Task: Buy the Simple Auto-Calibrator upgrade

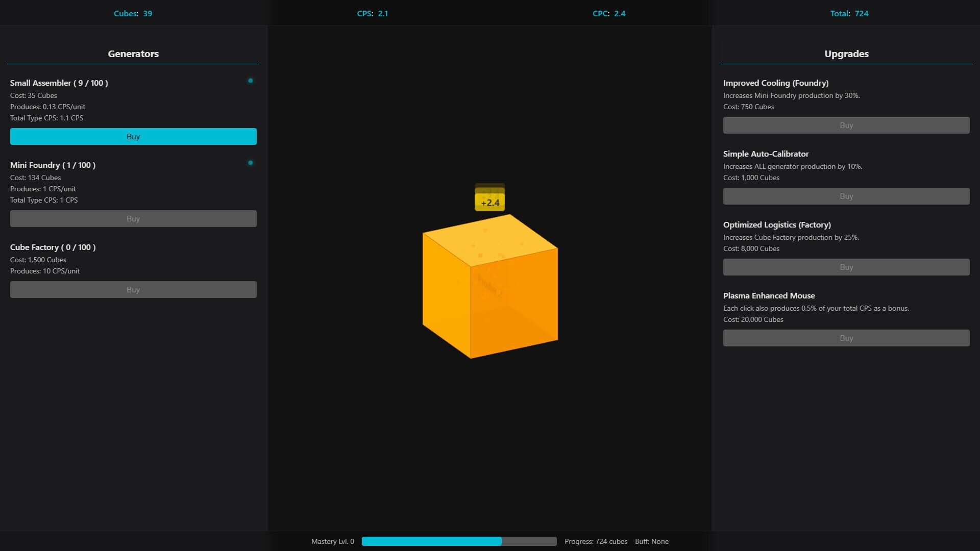Action: coord(846,196)
